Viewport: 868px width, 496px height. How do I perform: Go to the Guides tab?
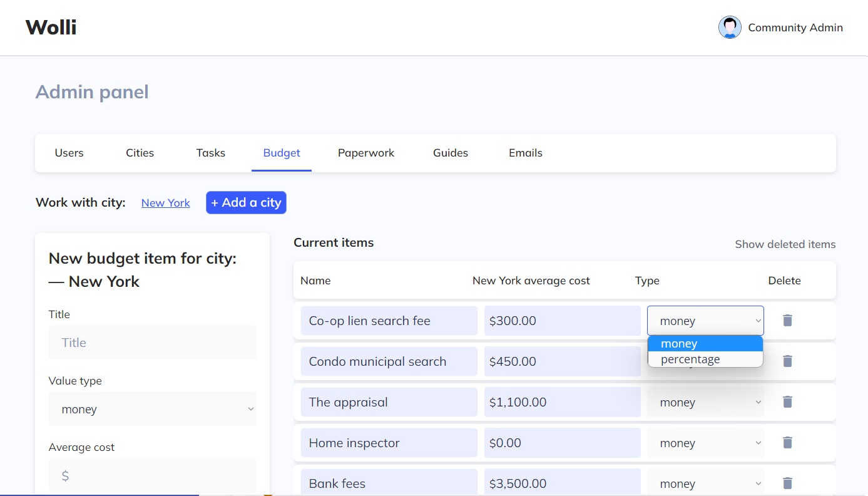pyautogui.click(x=451, y=153)
